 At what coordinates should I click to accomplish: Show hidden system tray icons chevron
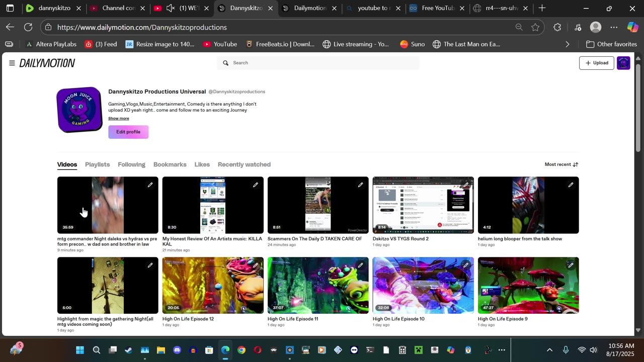pyautogui.click(x=549, y=350)
